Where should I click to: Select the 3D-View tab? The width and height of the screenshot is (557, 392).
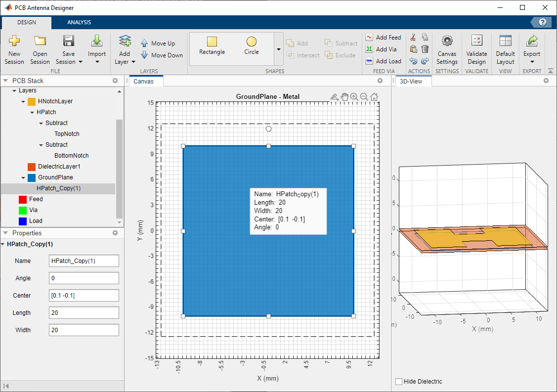411,81
